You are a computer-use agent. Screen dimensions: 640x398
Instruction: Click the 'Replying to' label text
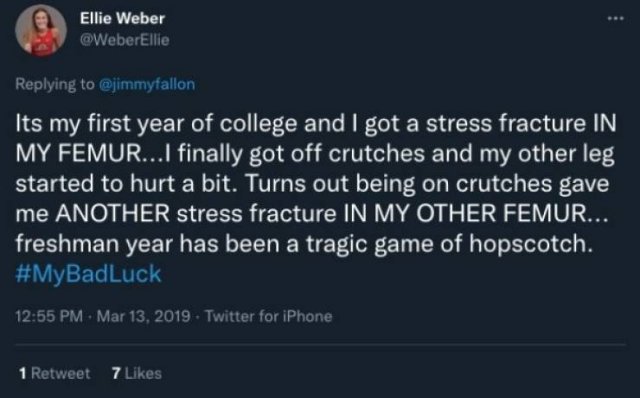[x=55, y=84]
